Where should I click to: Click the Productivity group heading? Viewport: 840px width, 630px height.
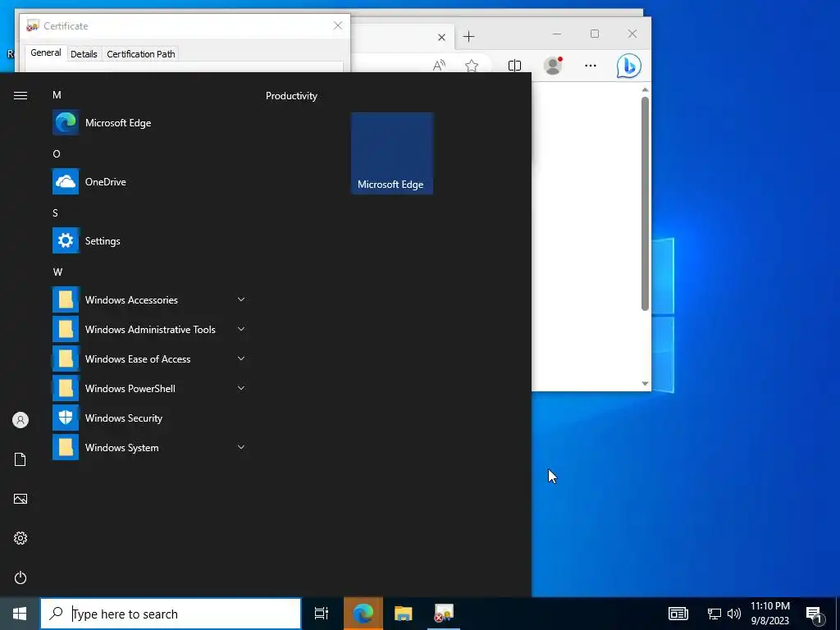point(291,96)
